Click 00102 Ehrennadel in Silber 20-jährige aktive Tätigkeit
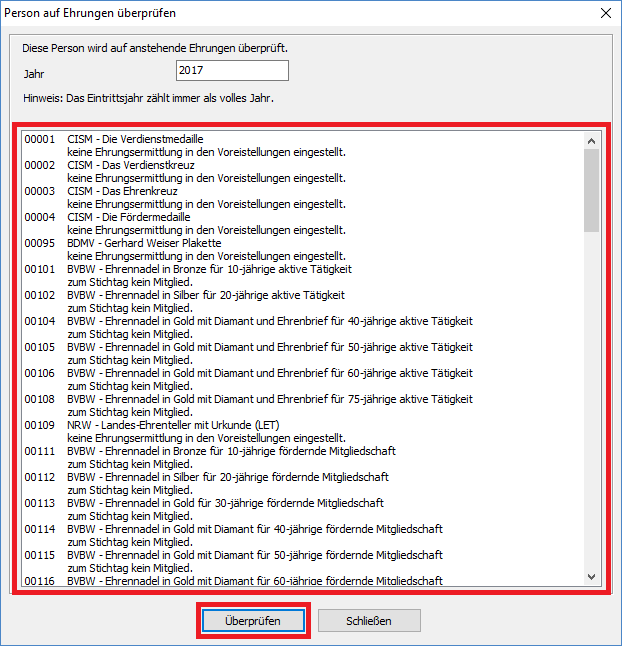The image size is (622, 646). point(206,295)
